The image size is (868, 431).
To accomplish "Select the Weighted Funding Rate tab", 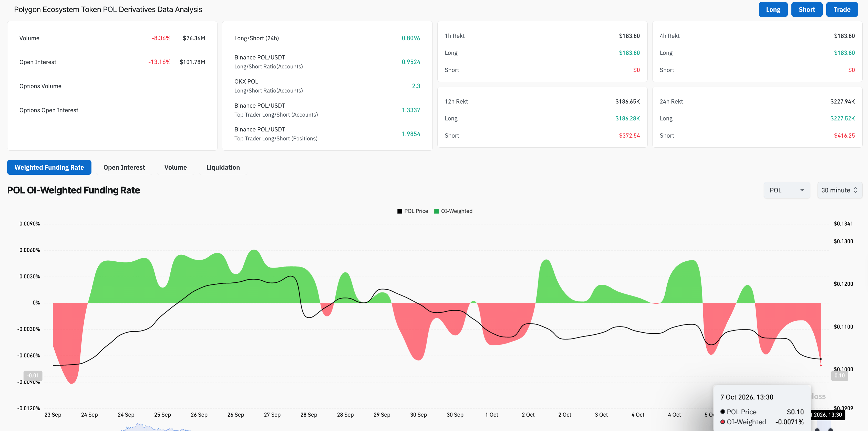I will coord(49,168).
